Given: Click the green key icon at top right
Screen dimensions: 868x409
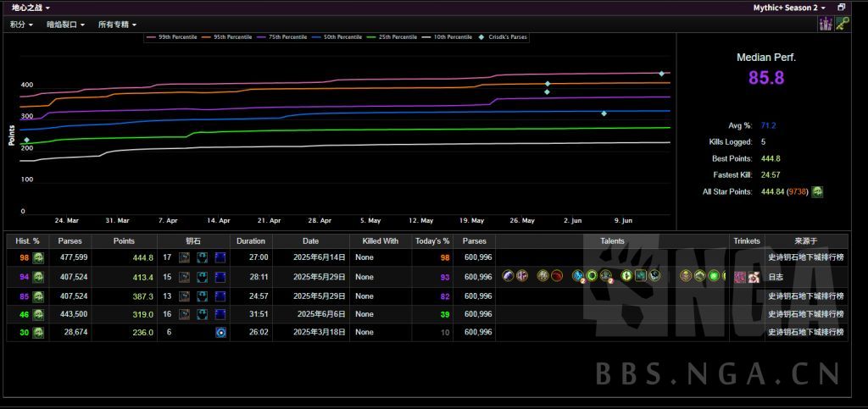Looking at the screenshot, I should [x=842, y=25].
